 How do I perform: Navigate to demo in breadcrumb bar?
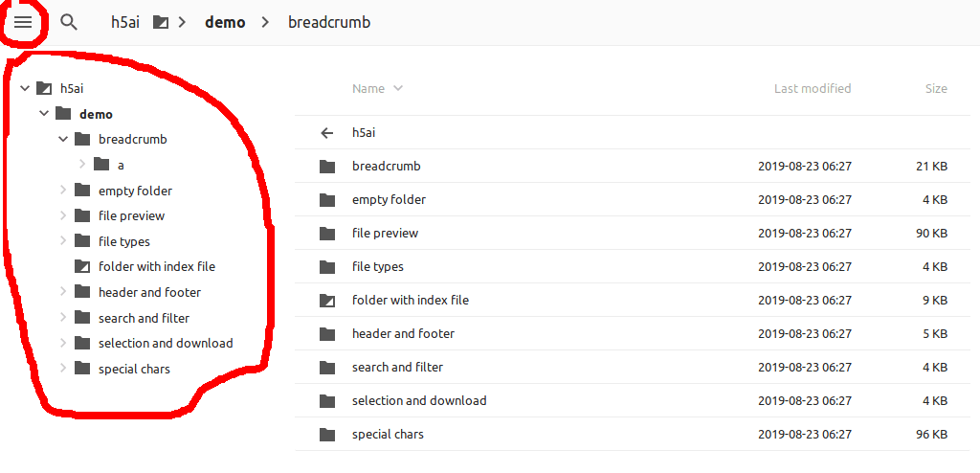point(225,22)
